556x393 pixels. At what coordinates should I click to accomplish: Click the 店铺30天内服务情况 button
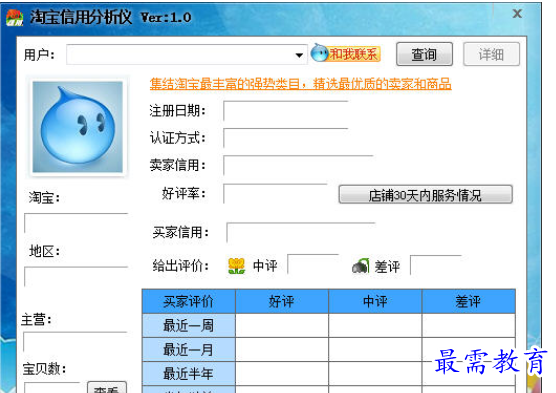pyautogui.click(x=425, y=194)
